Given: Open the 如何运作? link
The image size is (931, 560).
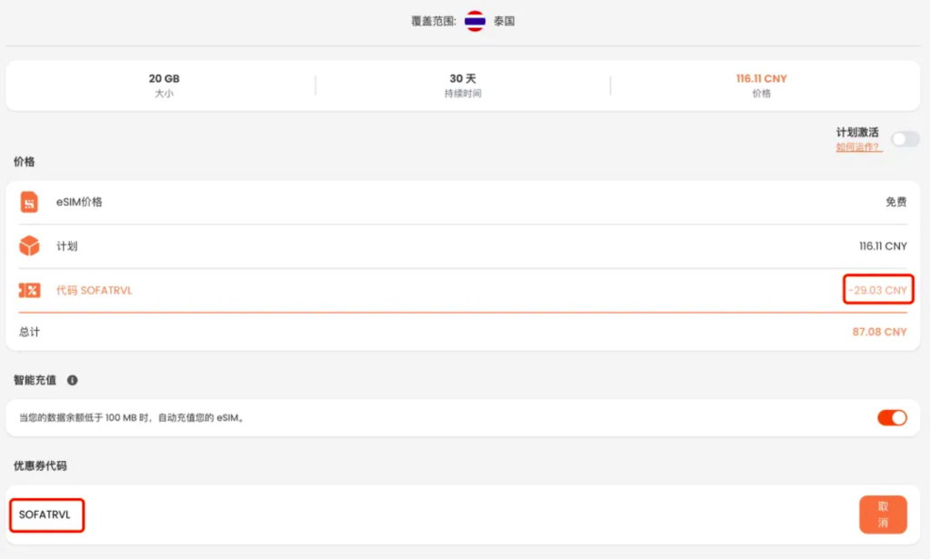Looking at the screenshot, I should point(858,147).
